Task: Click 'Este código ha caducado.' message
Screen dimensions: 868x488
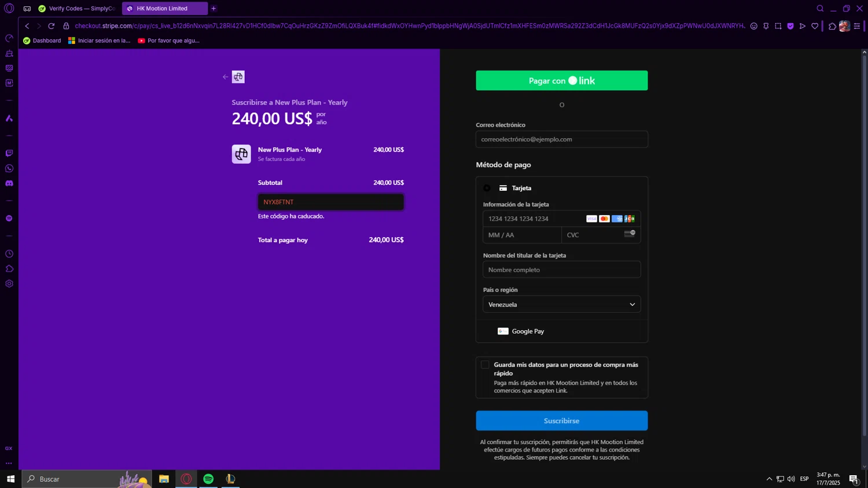Action: coord(291,216)
